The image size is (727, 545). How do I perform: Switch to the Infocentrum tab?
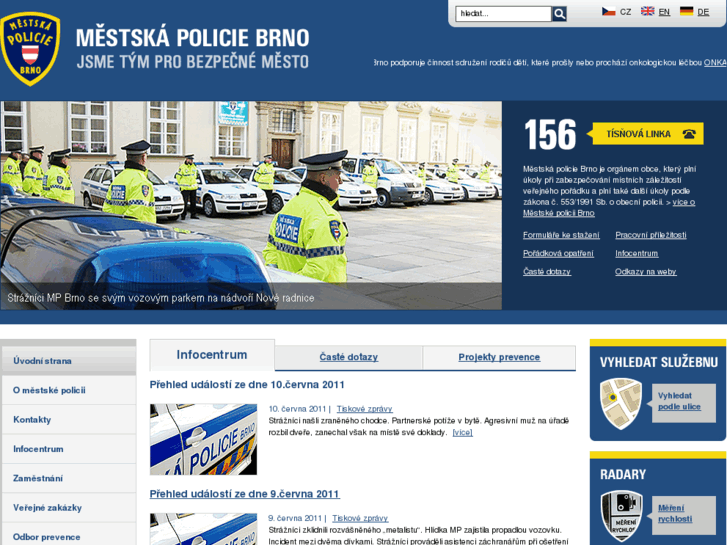pos(212,355)
